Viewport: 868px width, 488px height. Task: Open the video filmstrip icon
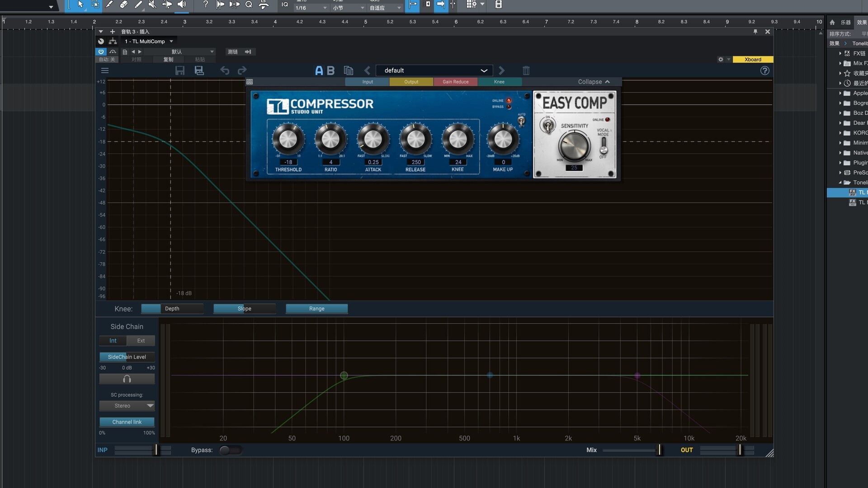[498, 5]
